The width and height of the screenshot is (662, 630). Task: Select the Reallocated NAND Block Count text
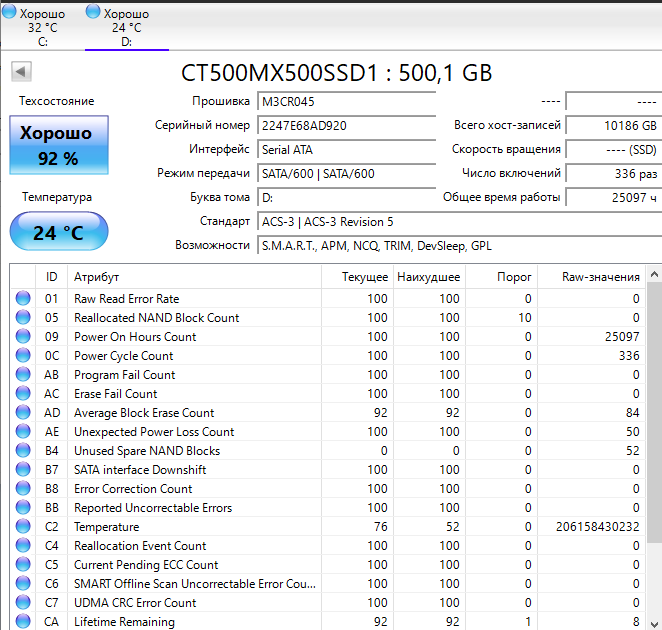pyautogui.click(x=157, y=318)
